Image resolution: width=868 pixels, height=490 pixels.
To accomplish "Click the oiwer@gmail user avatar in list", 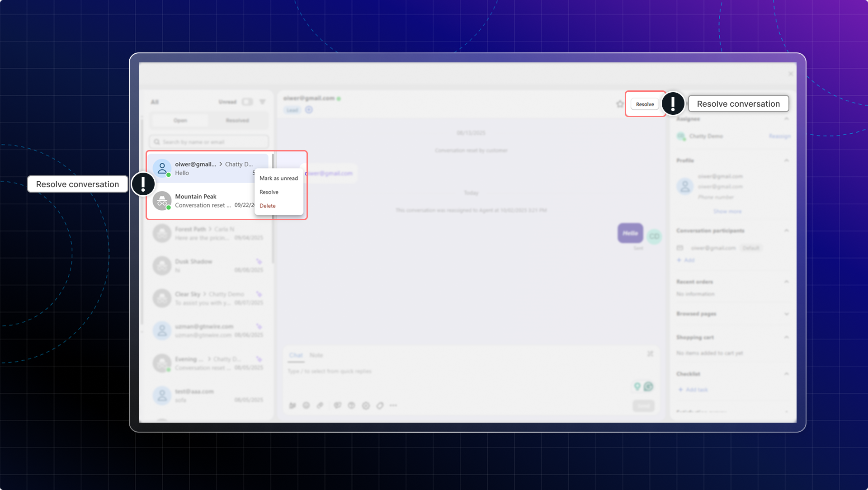I will (x=162, y=168).
